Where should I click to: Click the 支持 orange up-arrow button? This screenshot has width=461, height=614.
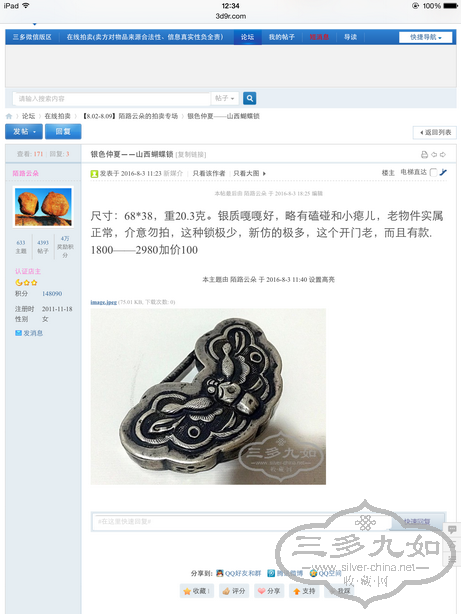tap(304, 591)
